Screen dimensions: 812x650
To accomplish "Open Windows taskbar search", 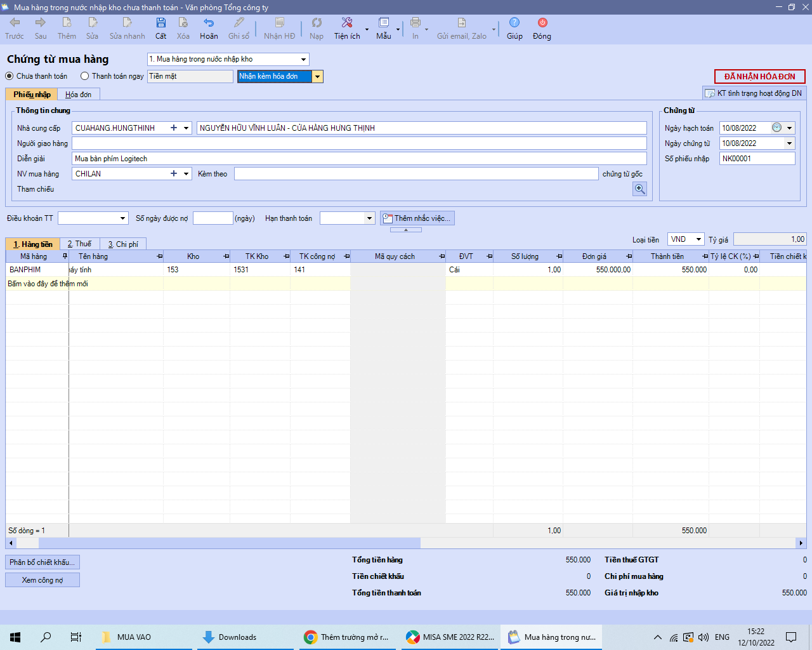I will 46,637.
